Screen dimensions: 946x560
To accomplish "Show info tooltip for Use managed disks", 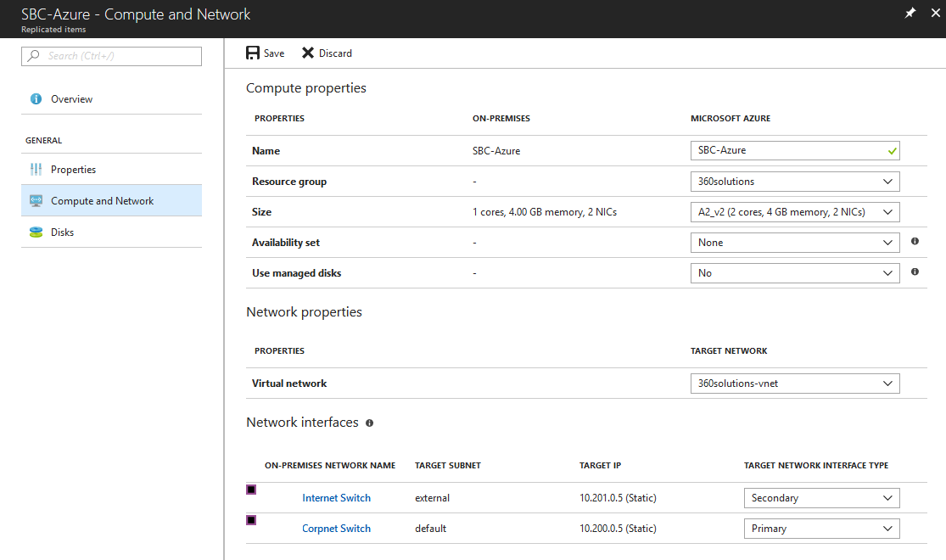I will point(915,272).
